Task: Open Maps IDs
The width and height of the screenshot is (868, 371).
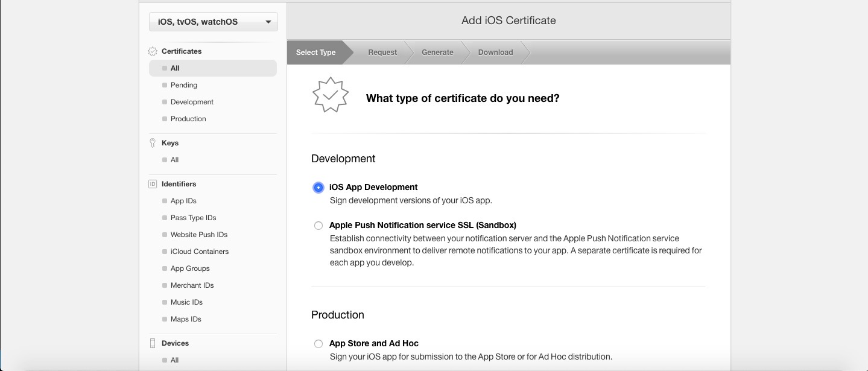Action: click(x=186, y=319)
